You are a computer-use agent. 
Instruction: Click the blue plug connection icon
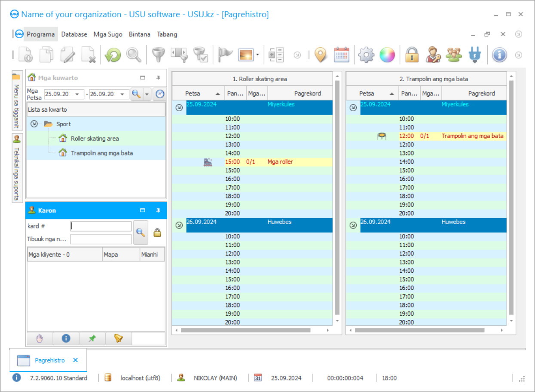point(475,55)
